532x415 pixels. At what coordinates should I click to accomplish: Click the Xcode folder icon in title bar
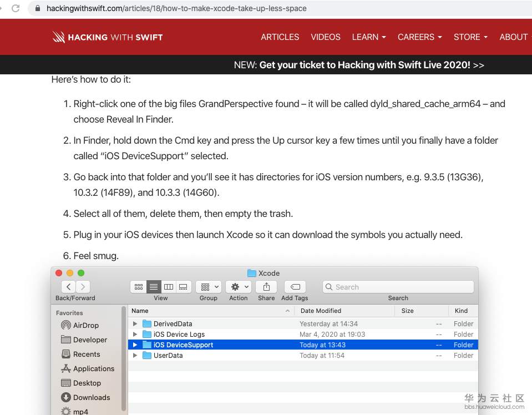(x=252, y=273)
